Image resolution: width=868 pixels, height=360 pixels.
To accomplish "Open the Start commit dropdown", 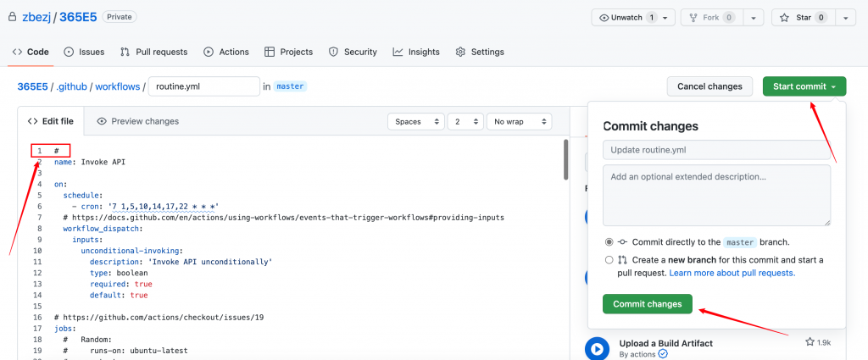I will click(804, 86).
